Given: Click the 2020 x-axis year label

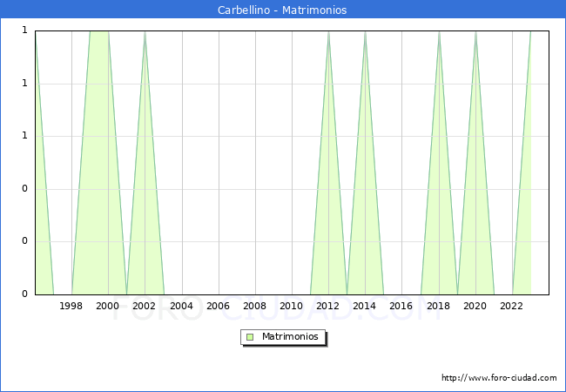Looking at the screenshot, I should pyautogui.click(x=475, y=306).
